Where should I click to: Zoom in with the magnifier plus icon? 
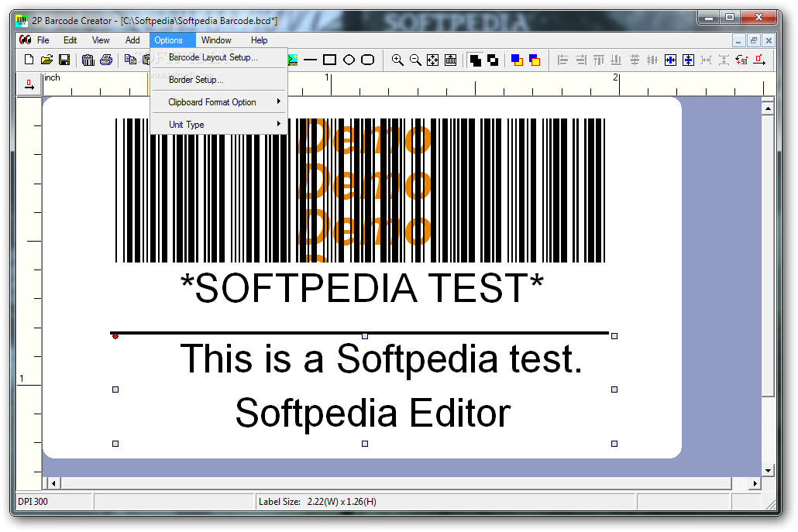tap(397, 60)
